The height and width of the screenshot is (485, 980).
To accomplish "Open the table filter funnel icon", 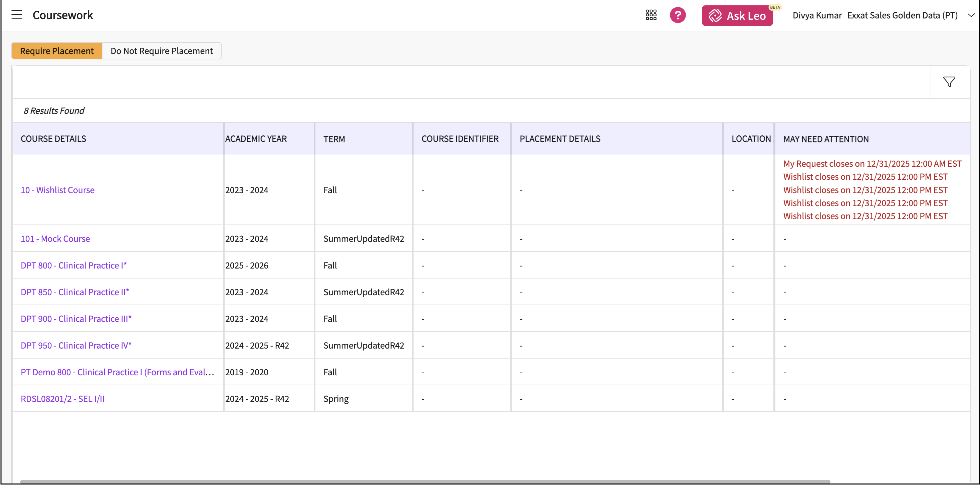I will tap(949, 82).
